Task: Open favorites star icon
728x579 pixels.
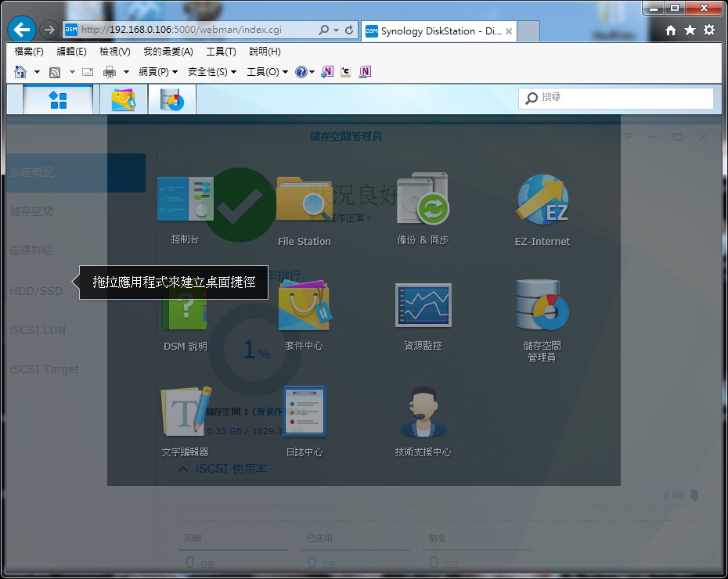Action: tap(690, 31)
